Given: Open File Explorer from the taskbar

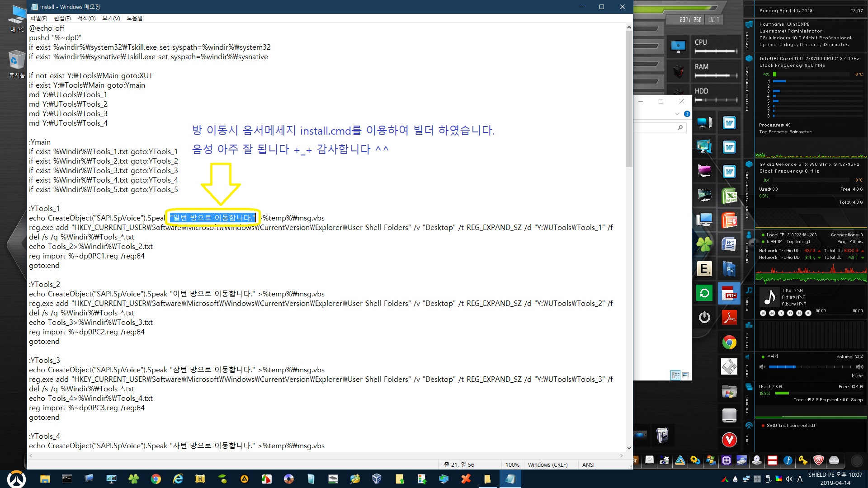Looking at the screenshot, I should coord(45,479).
